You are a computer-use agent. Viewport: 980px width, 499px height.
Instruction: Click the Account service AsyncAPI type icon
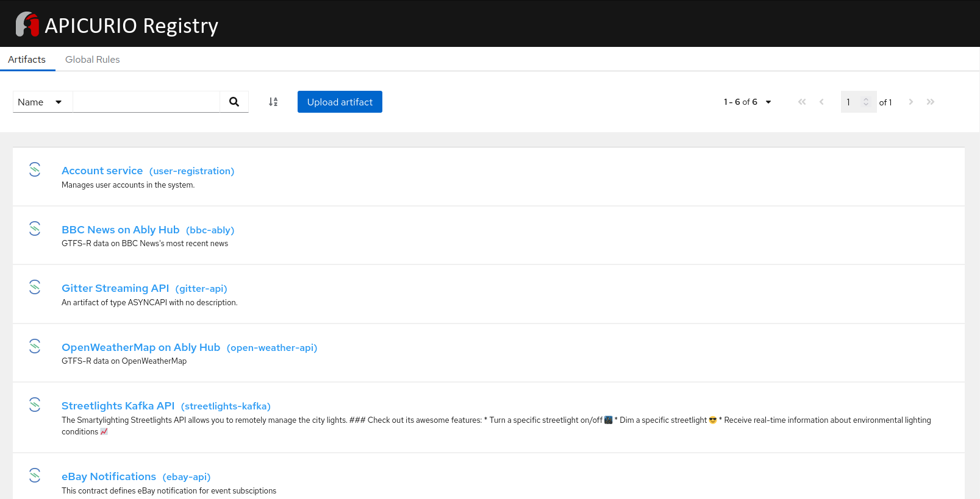point(35,169)
